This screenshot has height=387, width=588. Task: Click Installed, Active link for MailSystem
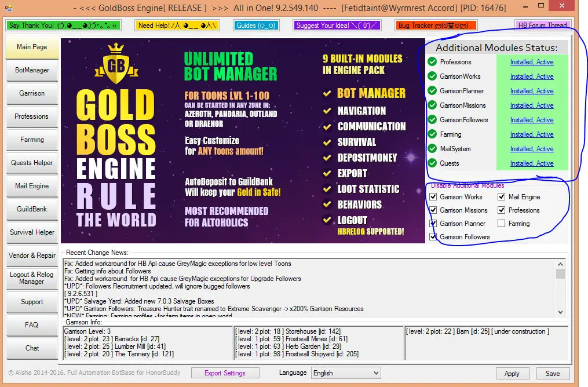(532, 149)
